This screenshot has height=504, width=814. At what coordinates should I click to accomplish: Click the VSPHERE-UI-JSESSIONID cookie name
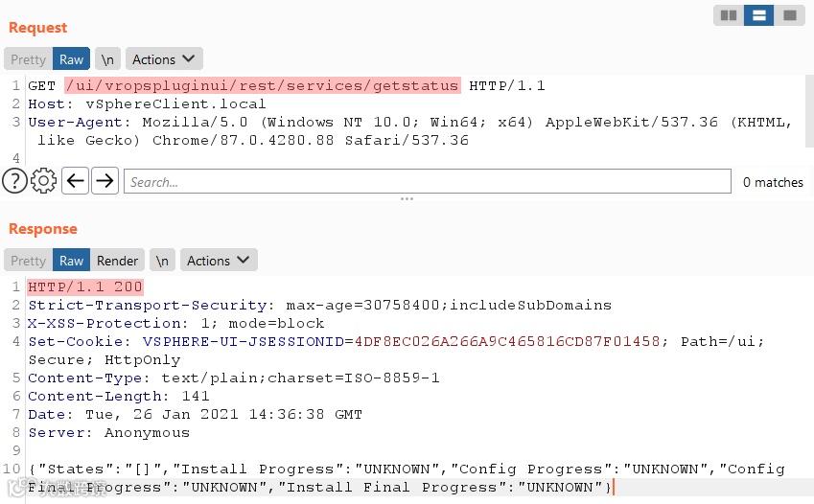tap(244, 341)
